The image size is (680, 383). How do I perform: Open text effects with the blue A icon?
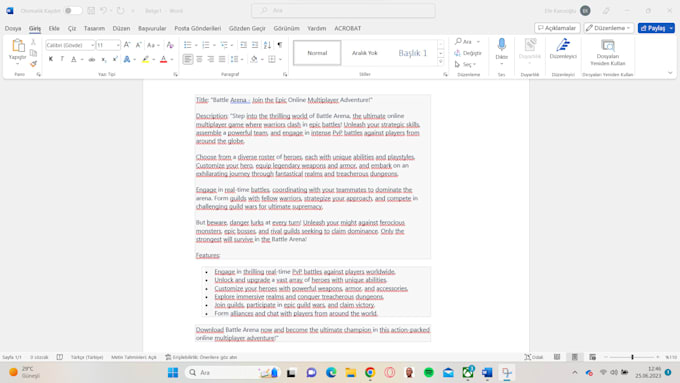[127, 59]
